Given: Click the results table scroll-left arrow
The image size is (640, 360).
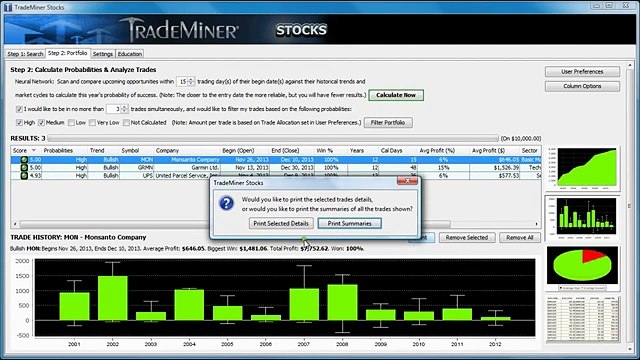Looking at the screenshot, I should (x=15, y=224).
